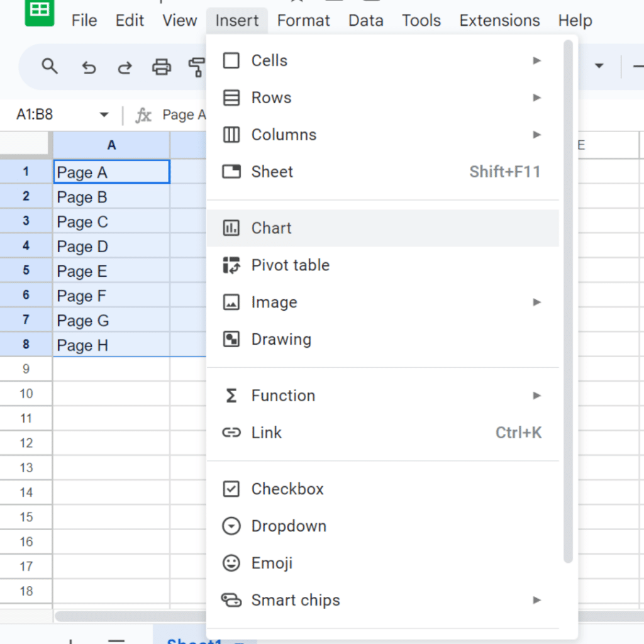The height and width of the screenshot is (644, 644).
Task: Click the fx formula icon
Action: pyautogui.click(x=143, y=115)
